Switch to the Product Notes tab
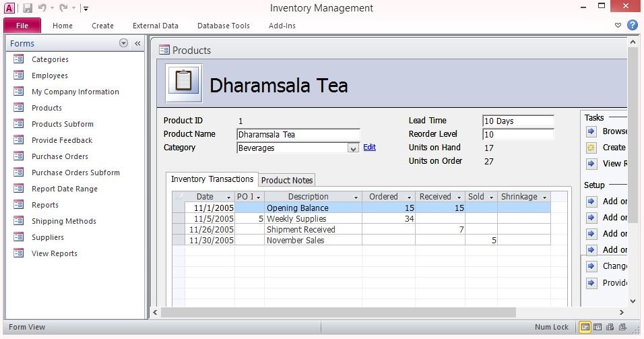The image size is (644, 339). pyautogui.click(x=287, y=180)
